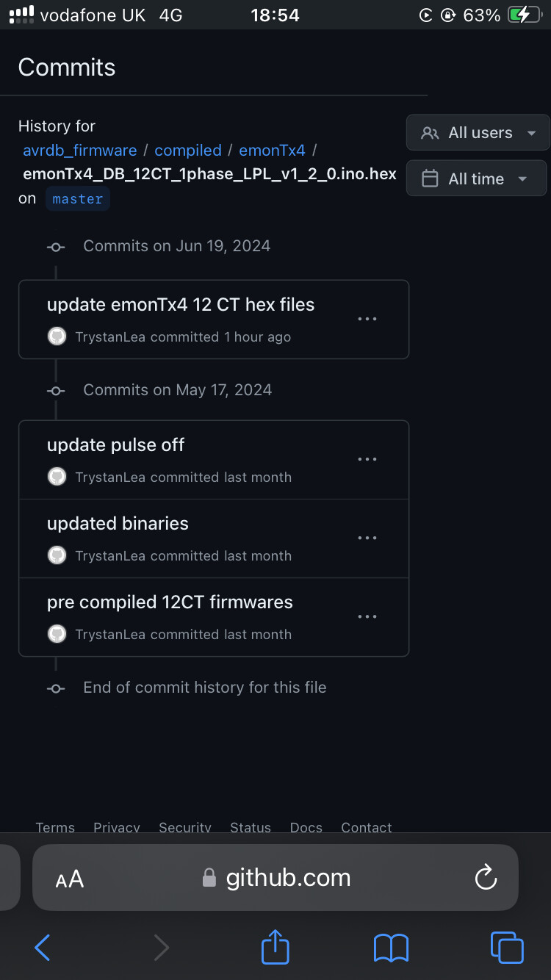Reload the page with the refresh icon
The height and width of the screenshot is (980, 551).
pos(486,877)
